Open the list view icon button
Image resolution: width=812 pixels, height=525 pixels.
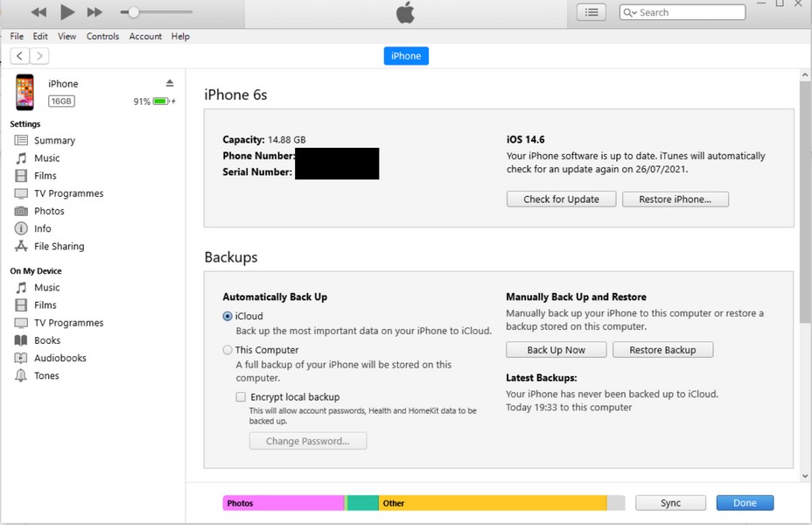(x=591, y=12)
